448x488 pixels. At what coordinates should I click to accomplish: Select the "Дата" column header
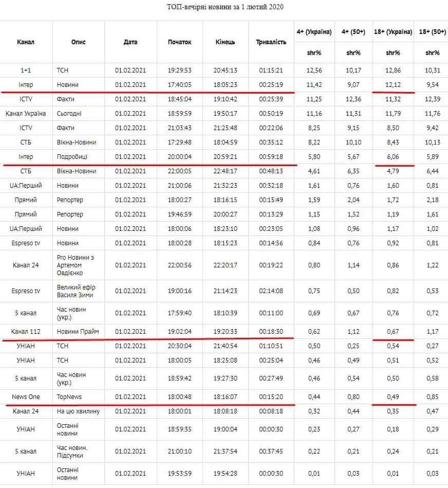point(130,42)
